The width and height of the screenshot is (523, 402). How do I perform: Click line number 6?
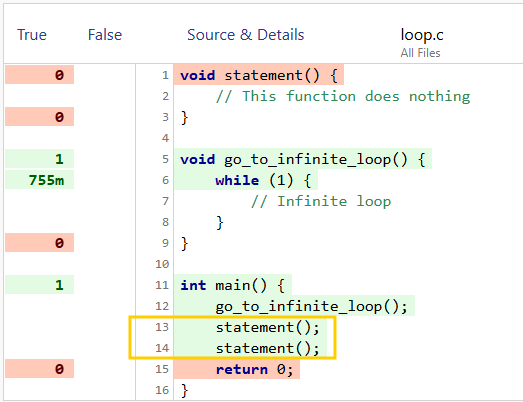[165, 180]
